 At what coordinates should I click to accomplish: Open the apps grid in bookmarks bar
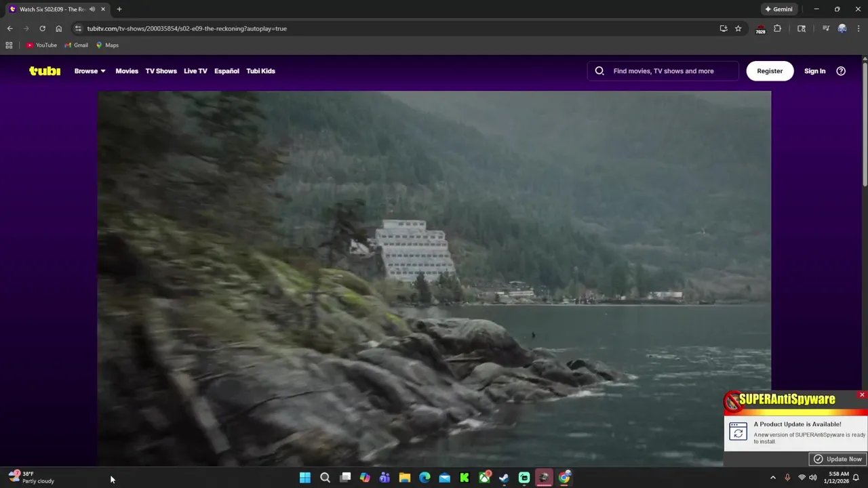(9, 45)
